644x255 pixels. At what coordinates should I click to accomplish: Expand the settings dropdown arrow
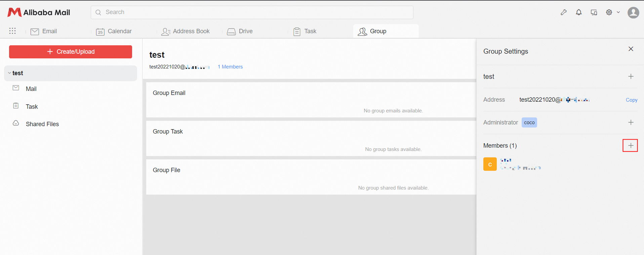[x=618, y=12]
